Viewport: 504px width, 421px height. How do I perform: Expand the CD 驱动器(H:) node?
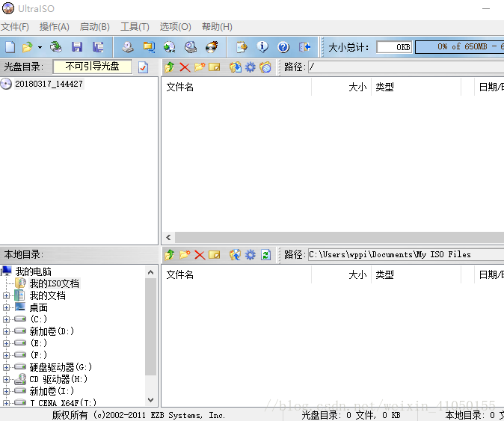(x=6, y=379)
